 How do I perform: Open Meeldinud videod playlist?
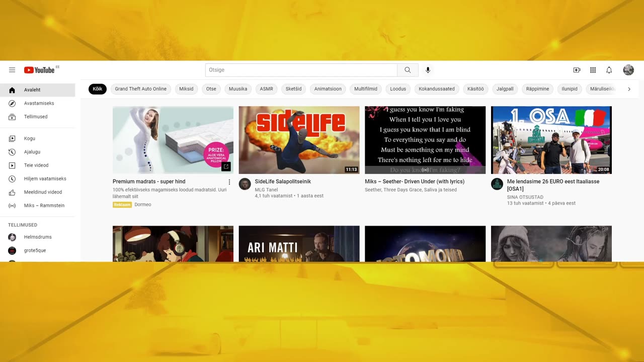point(38,192)
